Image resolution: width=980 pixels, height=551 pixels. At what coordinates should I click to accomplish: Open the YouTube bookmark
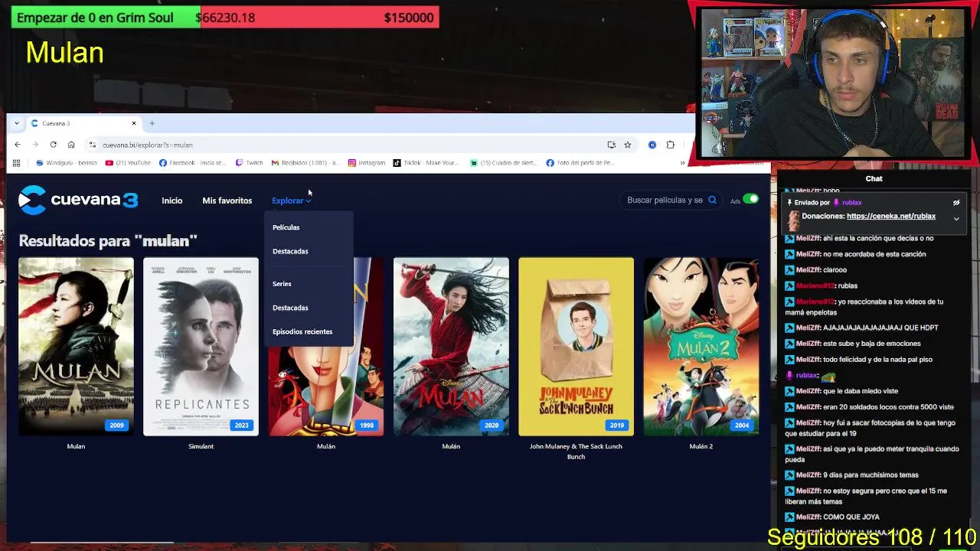pos(128,162)
